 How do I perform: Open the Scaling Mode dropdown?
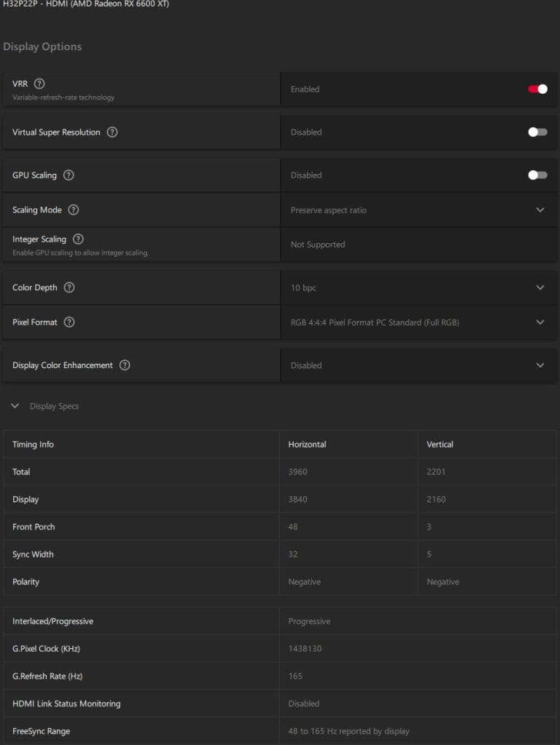tap(540, 210)
